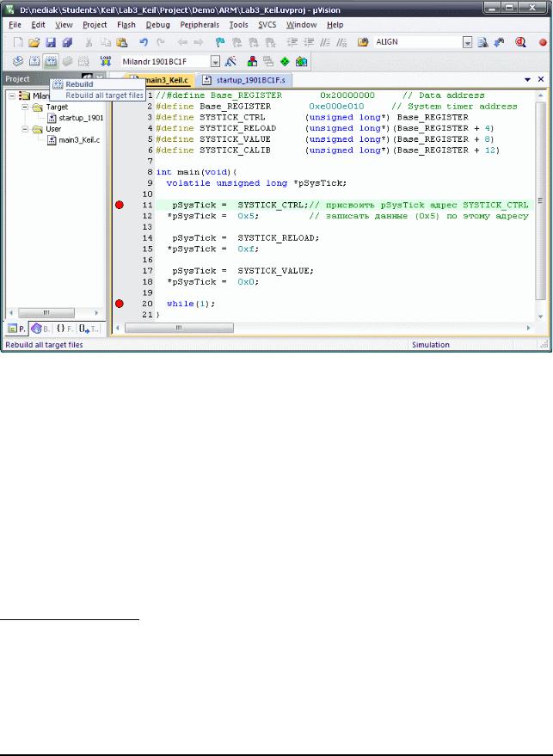Click the editor horizontal scrollbar thumb
The width and height of the screenshot is (553, 756).
(x=179, y=328)
